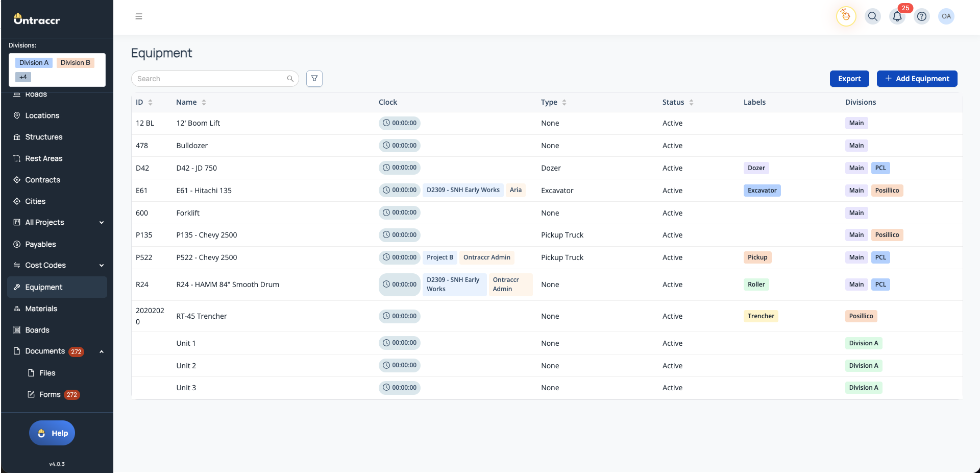
Task: Click the Add Equipment button
Action: click(917, 79)
